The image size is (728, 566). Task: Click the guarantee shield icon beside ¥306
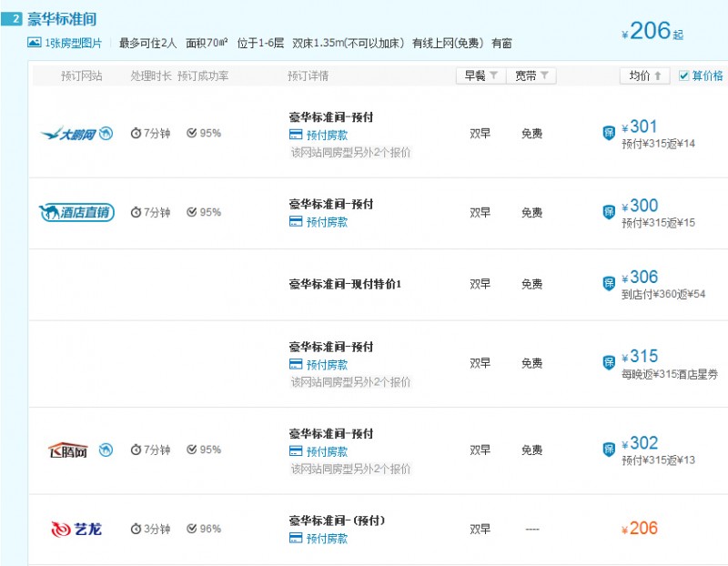pyautogui.click(x=609, y=283)
